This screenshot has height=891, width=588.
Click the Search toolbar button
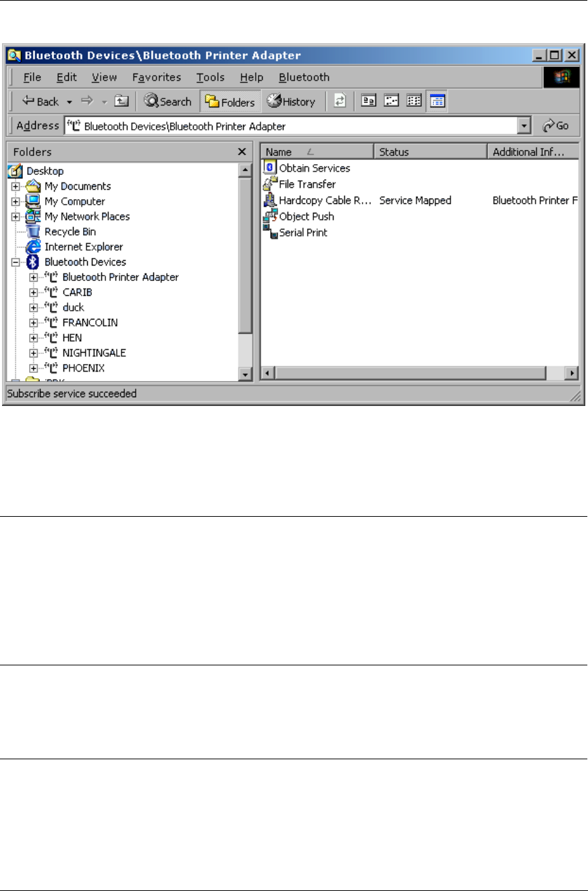[x=168, y=101]
